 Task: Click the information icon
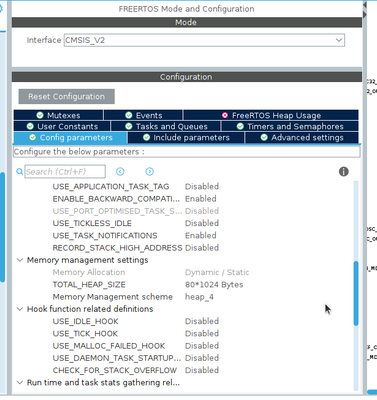coord(344,172)
